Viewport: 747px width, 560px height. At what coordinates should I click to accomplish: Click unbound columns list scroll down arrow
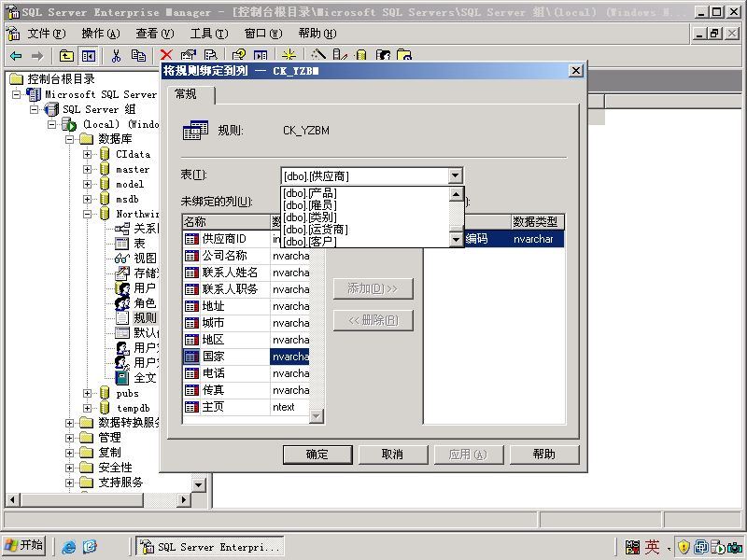point(317,416)
